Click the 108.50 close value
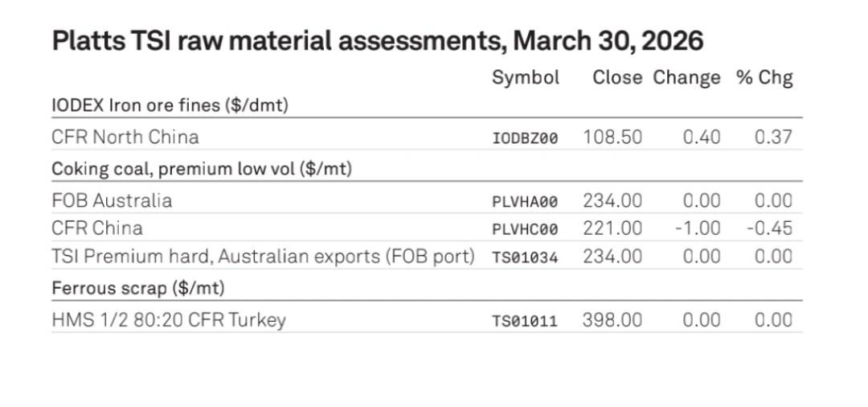This screenshot has width=868, height=407. point(612,138)
